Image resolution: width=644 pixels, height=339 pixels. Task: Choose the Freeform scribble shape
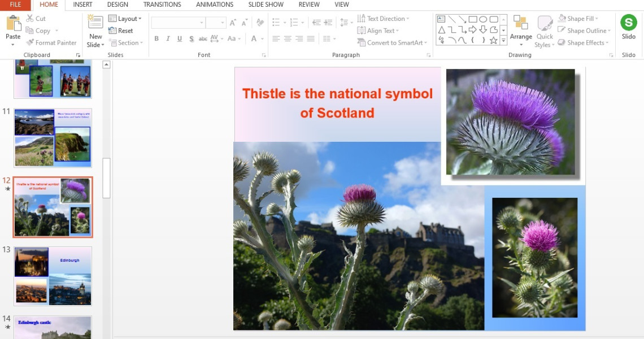click(x=441, y=40)
